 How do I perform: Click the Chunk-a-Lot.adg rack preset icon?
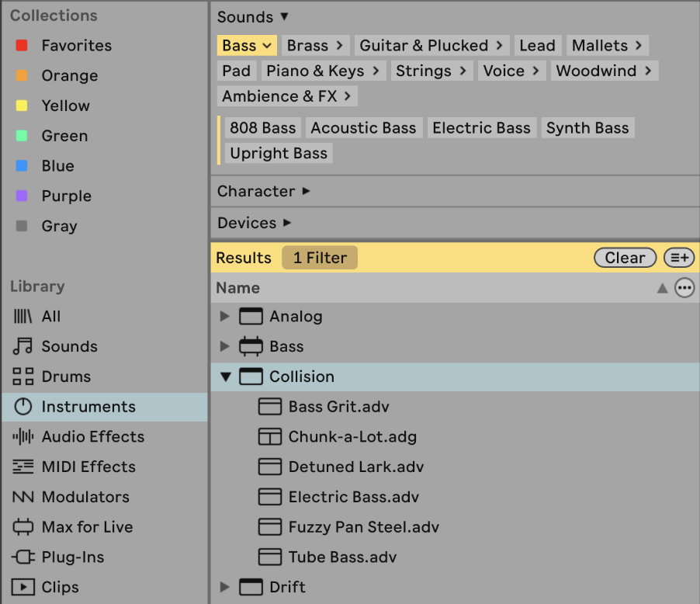pos(269,437)
